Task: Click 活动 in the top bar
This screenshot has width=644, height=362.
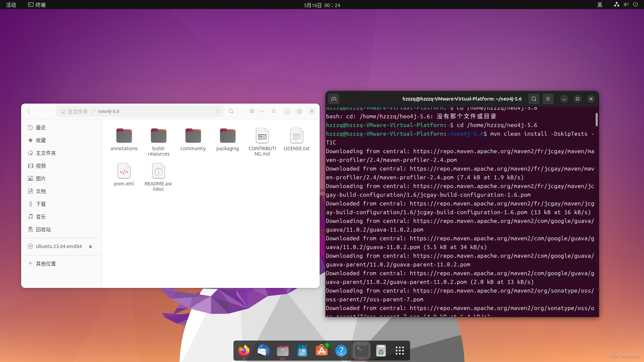Action: click(x=11, y=5)
